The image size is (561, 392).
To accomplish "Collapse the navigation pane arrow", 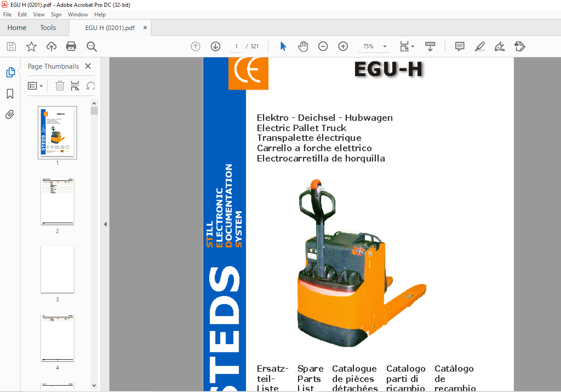I will coord(105,224).
